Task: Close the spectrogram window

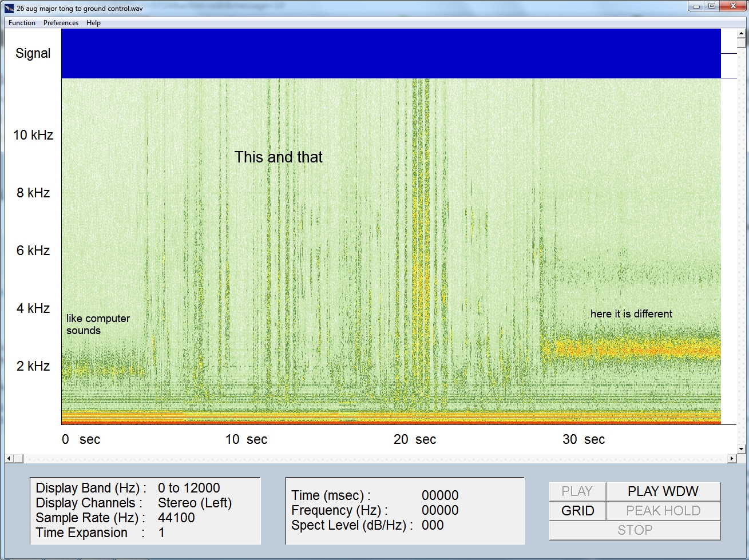Action: (733, 6)
